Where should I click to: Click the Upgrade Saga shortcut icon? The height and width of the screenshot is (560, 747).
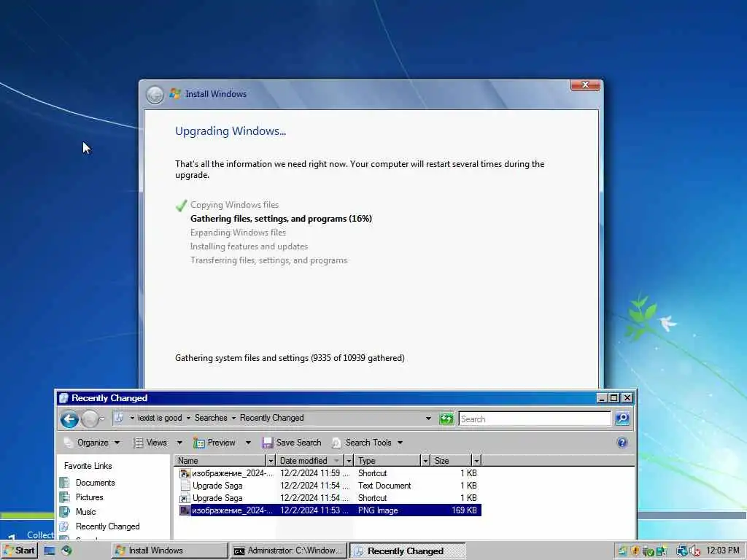pyautogui.click(x=185, y=498)
